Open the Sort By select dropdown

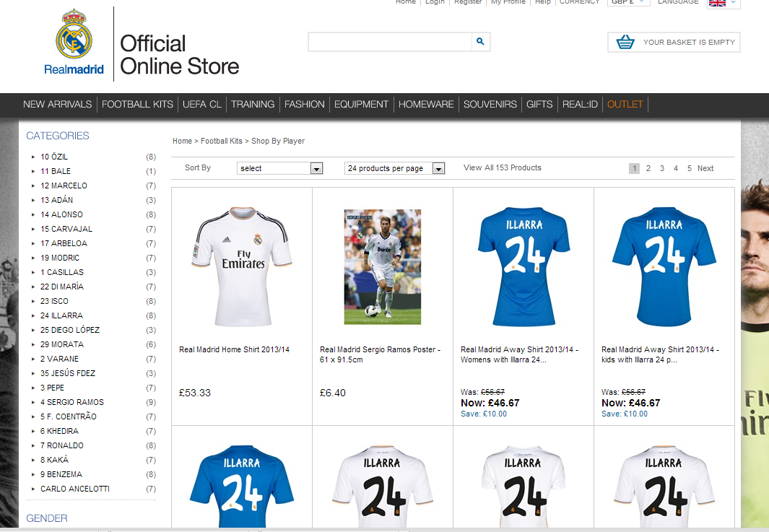point(279,168)
